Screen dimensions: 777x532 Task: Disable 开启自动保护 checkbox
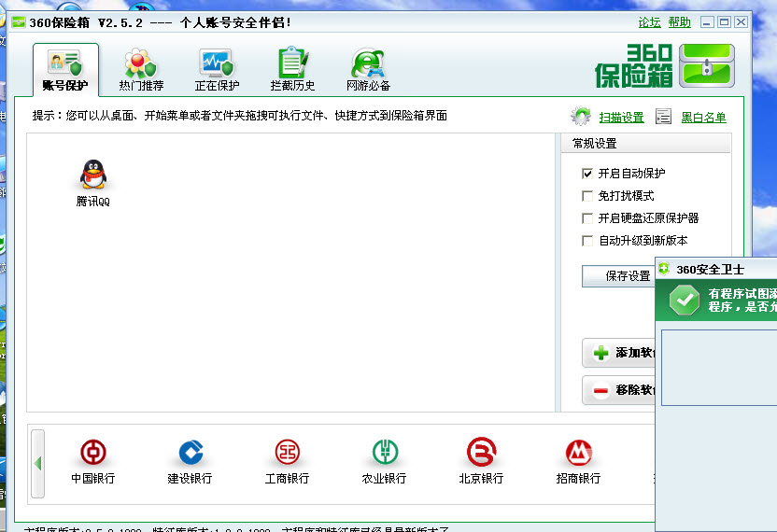[x=587, y=174]
